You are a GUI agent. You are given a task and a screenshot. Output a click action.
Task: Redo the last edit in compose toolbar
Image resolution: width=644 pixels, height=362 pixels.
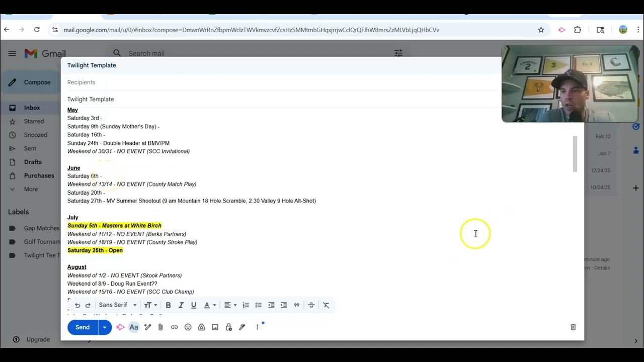click(x=88, y=305)
